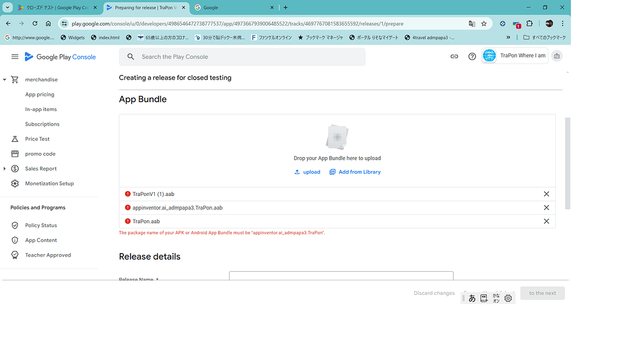
Task: Click Add from Library
Action: pos(355,172)
